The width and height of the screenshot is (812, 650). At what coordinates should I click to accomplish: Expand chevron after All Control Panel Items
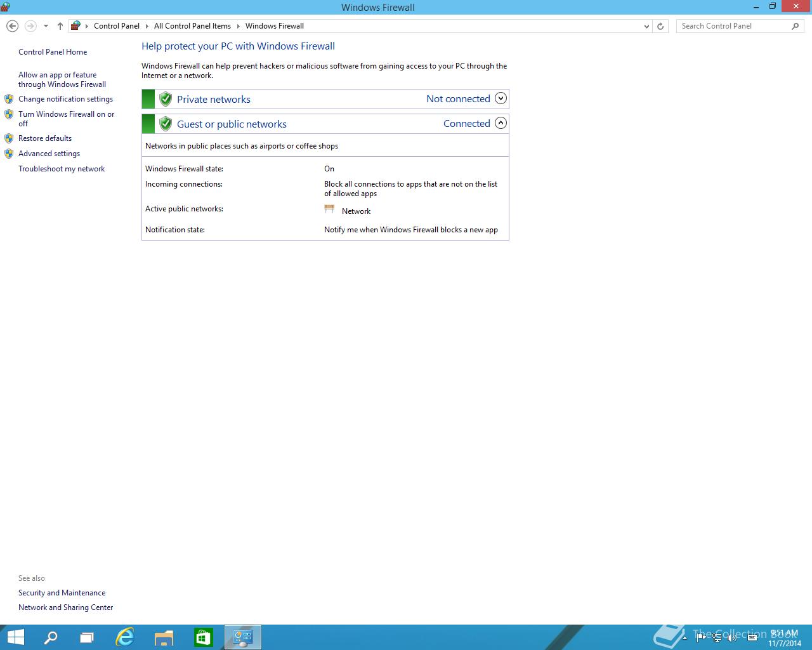pos(239,26)
